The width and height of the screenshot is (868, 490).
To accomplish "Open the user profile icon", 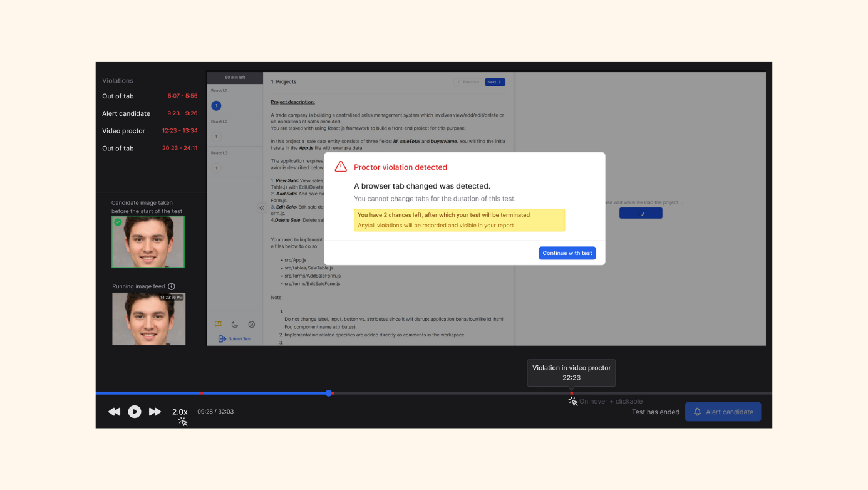I will (x=252, y=325).
